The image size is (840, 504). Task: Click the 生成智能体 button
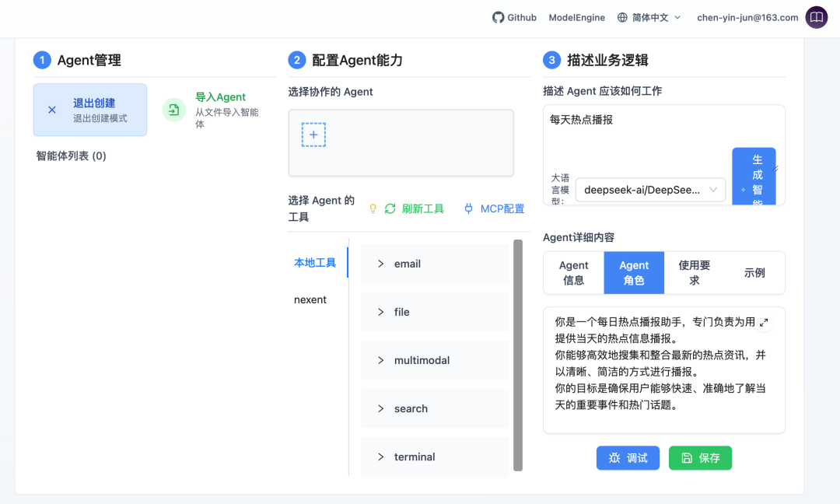pos(754,177)
